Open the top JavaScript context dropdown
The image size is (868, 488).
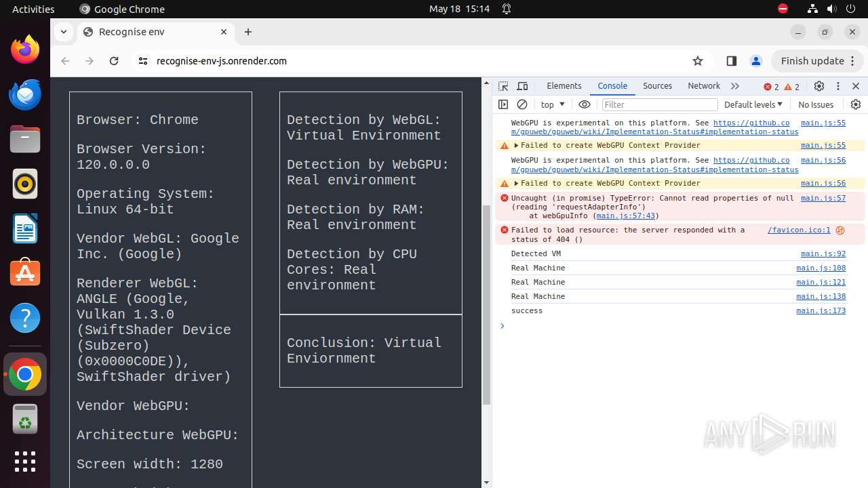click(x=553, y=104)
